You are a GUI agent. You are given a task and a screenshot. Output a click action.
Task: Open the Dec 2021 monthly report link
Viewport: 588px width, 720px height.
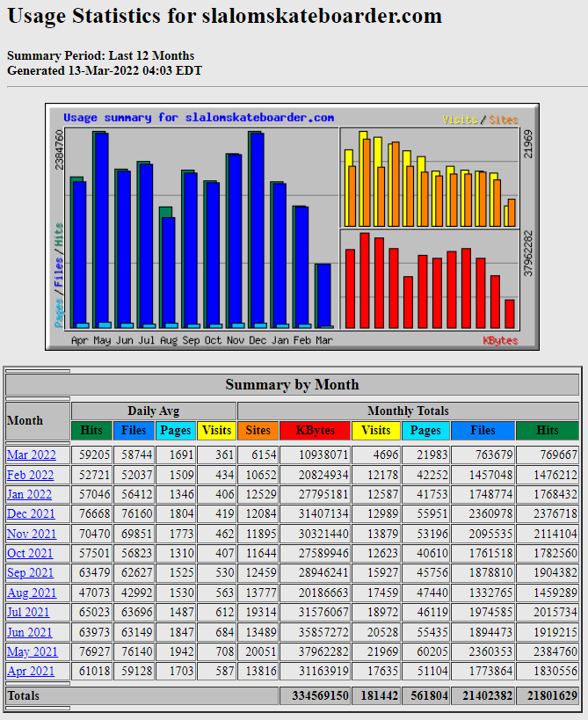click(31, 513)
